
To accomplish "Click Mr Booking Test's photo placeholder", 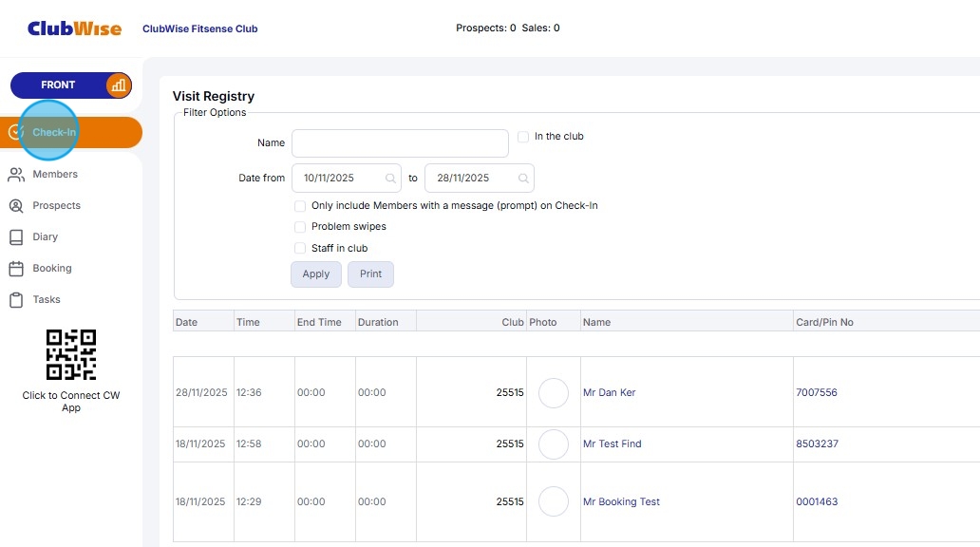I will coord(553,501).
